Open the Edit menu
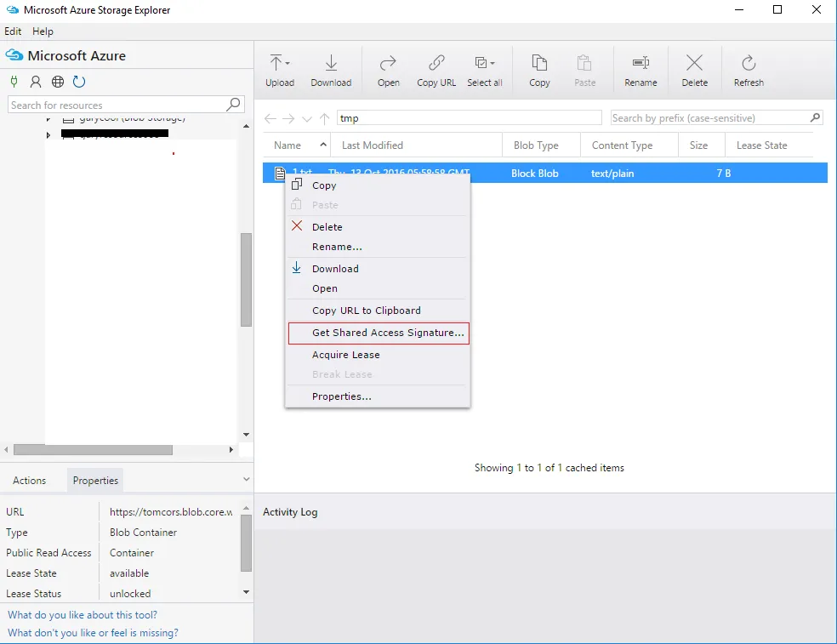Viewport: 837px width, 644px height. pyautogui.click(x=13, y=31)
